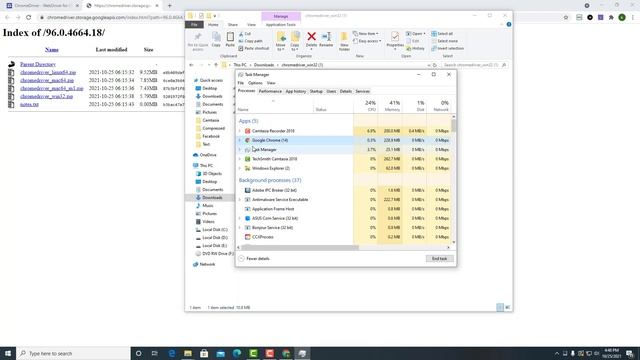The width and height of the screenshot is (640, 360).
Task: Open the Details tab in Task Manager
Action: point(345,91)
